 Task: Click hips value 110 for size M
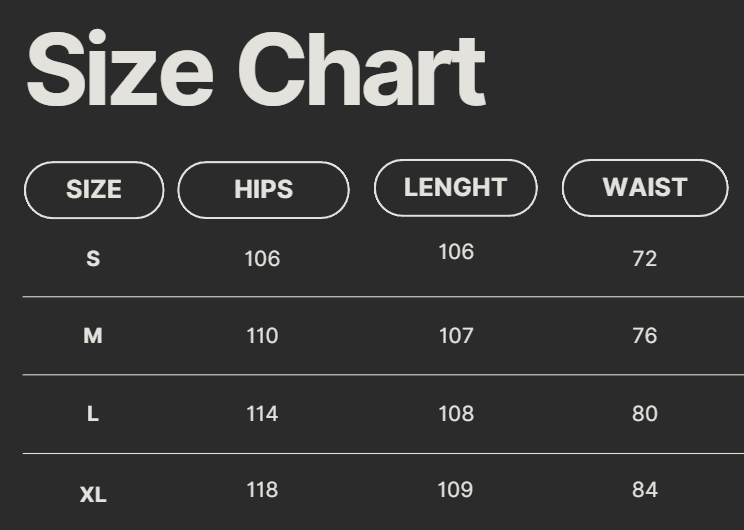262,336
